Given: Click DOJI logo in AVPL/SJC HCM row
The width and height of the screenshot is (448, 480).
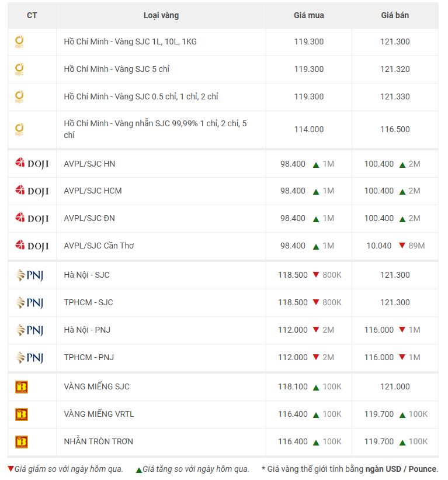Looking at the screenshot, I should click(32, 191).
